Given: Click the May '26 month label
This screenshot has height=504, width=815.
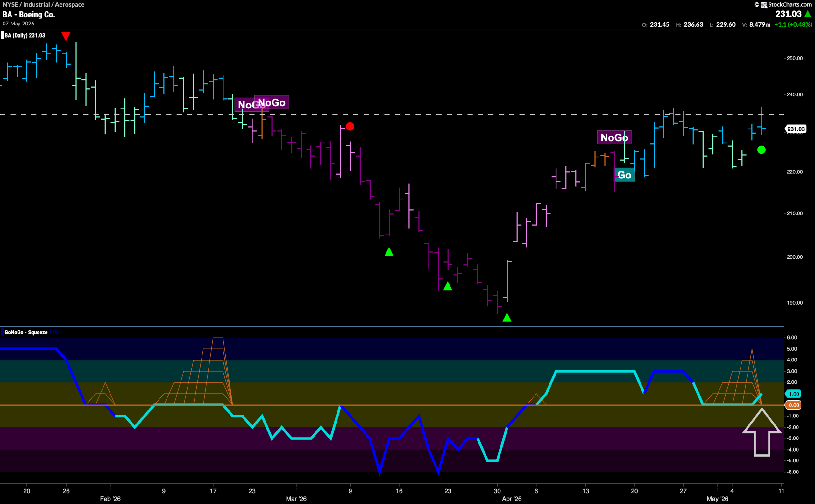Looking at the screenshot, I should tap(717, 499).
